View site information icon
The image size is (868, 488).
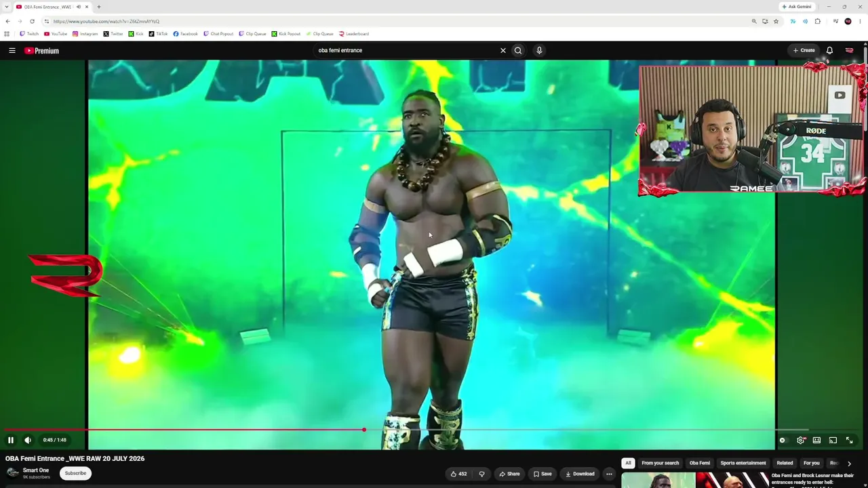[46, 21]
